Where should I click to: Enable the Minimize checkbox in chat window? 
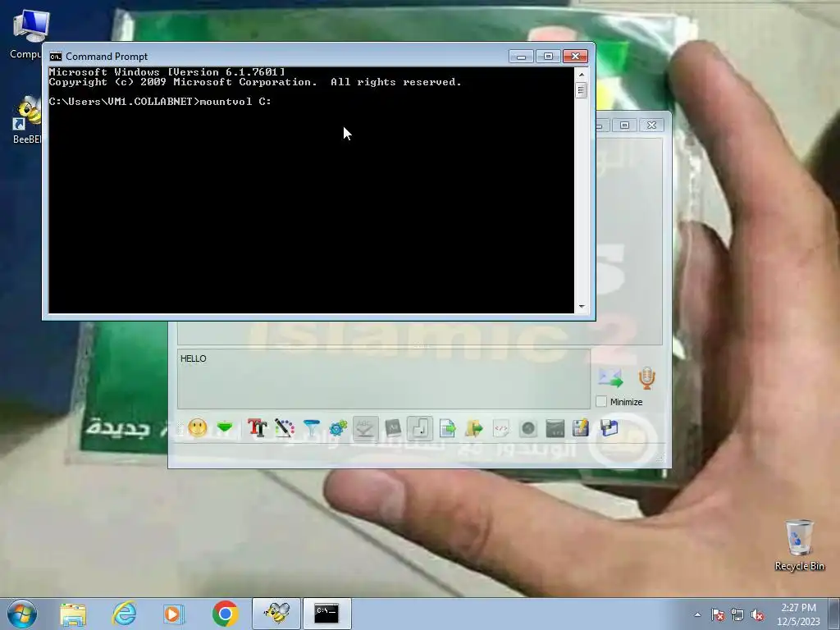click(601, 401)
